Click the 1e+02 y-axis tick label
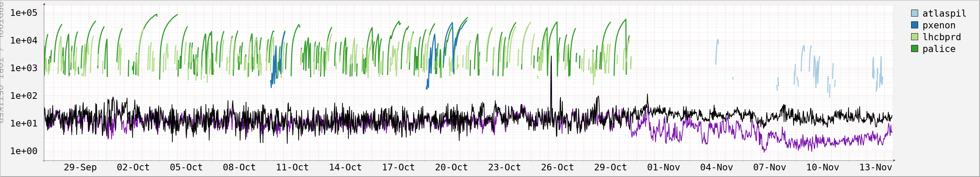The width and height of the screenshot is (980, 177). (x=24, y=96)
